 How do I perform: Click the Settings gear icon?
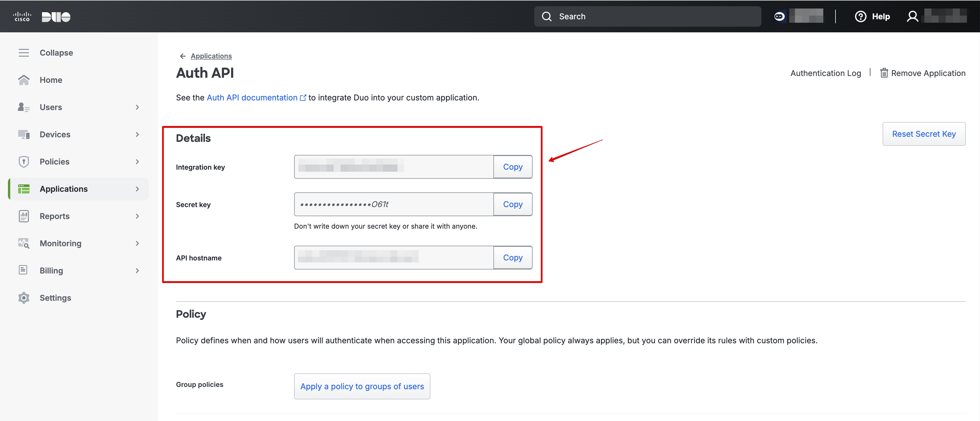pos(24,297)
